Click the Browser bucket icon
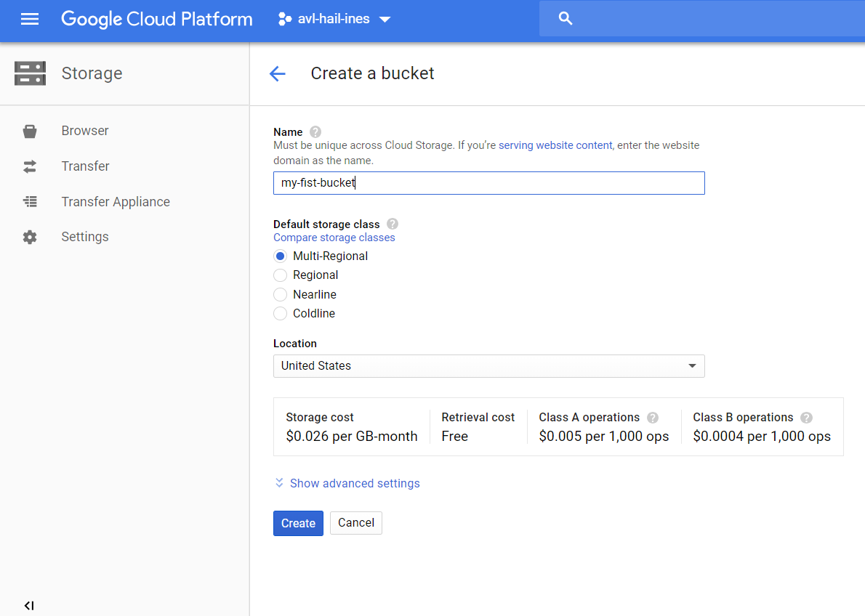The image size is (865, 616). click(x=30, y=131)
